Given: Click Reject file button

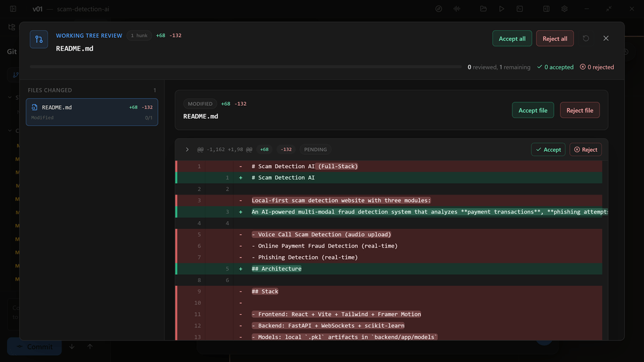Looking at the screenshot, I should (x=579, y=110).
